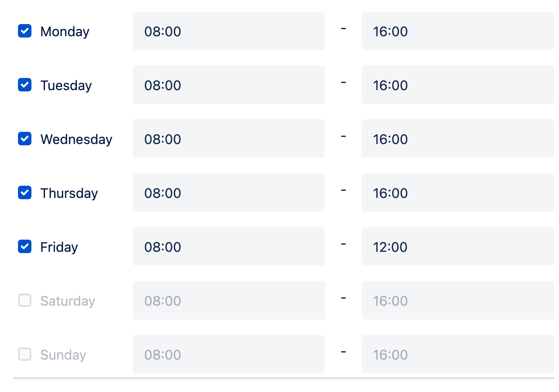The image size is (559, 392).
Task: Open Monday start time 08:00 field
Action: pos(228,31)
